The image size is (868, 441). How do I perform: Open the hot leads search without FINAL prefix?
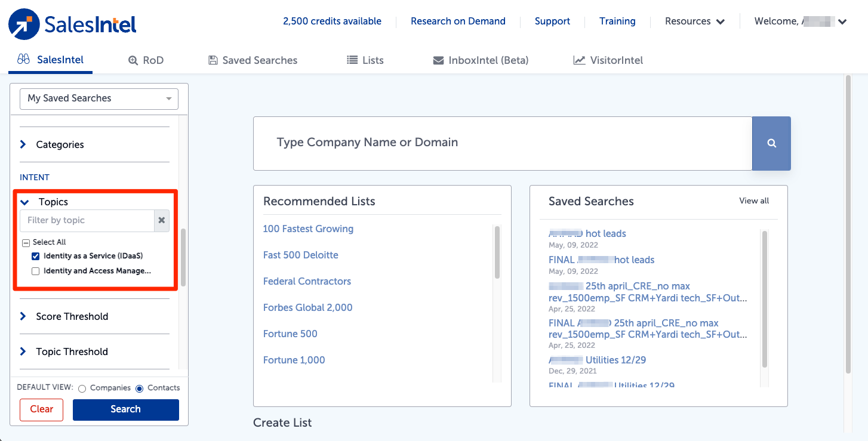[587, 234]
